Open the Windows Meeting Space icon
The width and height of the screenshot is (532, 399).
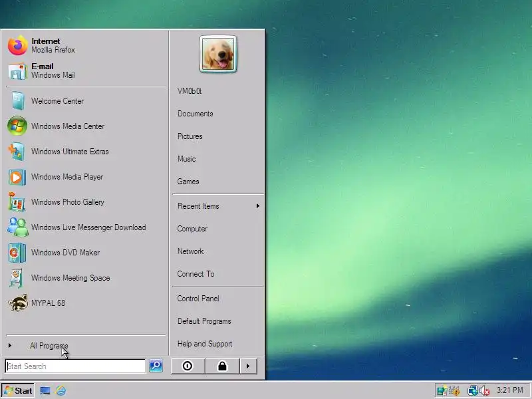(x=17, y=278)
